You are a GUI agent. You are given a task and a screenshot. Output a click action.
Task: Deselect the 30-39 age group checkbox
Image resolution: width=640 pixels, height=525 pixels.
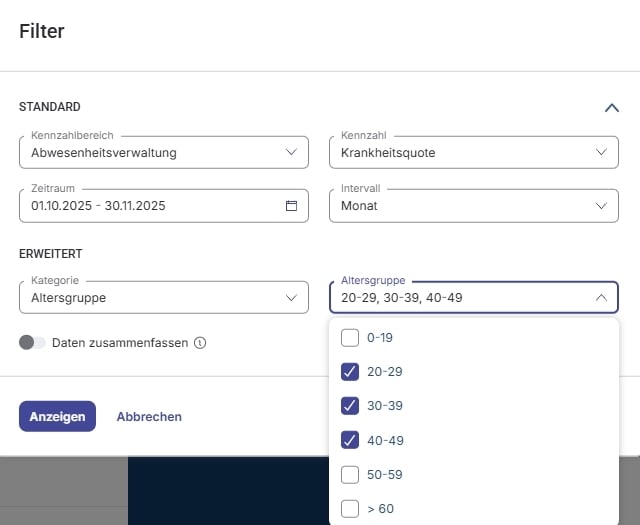(350, 406)
